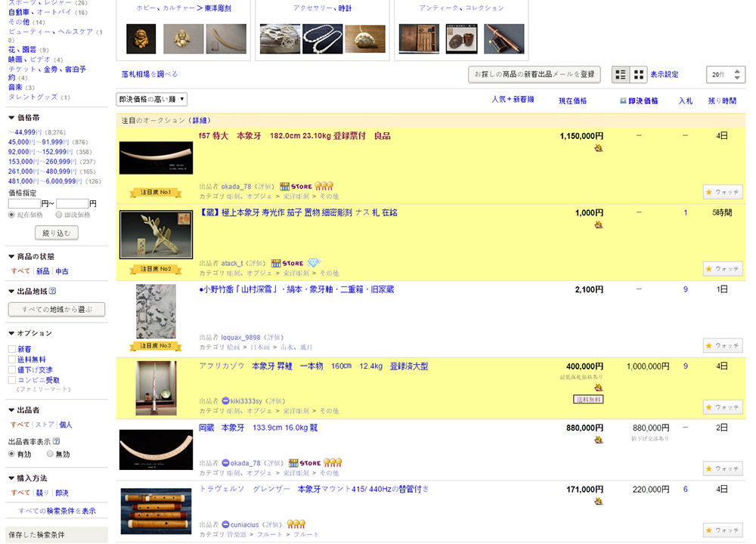The width and height of the screenshot is (756, 544).
Task: Watch the f57 特大 本象牙 listing
Action: tap(723, 192)
